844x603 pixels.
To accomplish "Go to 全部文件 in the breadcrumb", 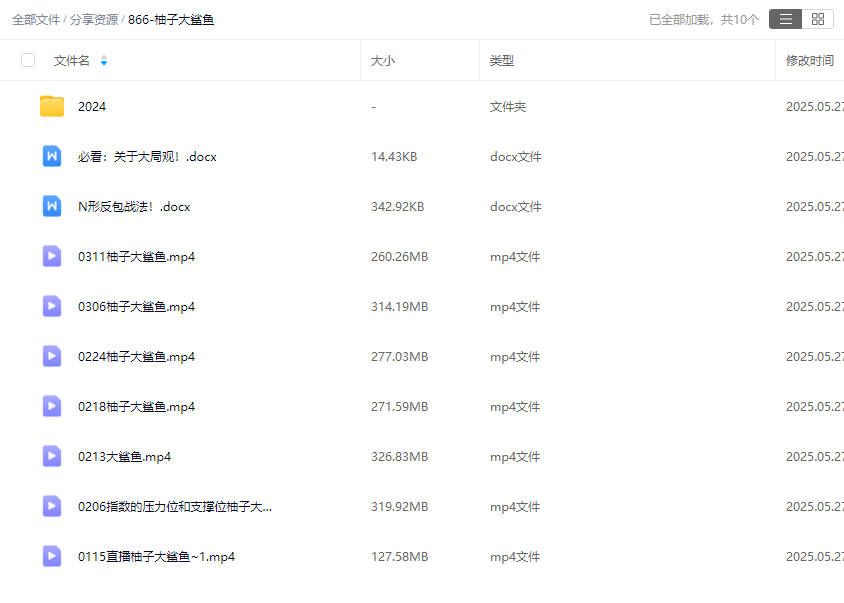I will [36, 20].
